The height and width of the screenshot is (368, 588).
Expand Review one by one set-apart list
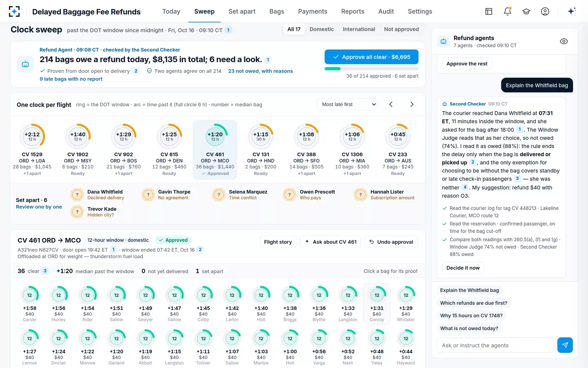coord(39,207)
